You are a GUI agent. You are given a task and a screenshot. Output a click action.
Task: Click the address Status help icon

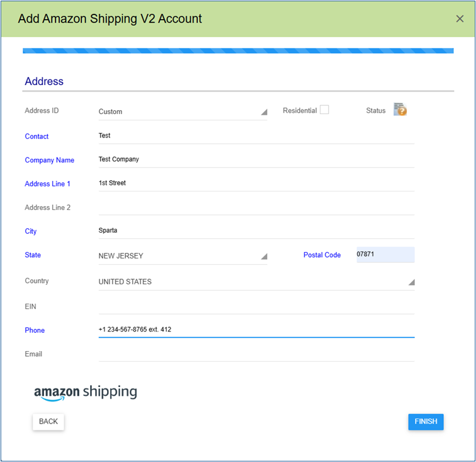point(400,110)
